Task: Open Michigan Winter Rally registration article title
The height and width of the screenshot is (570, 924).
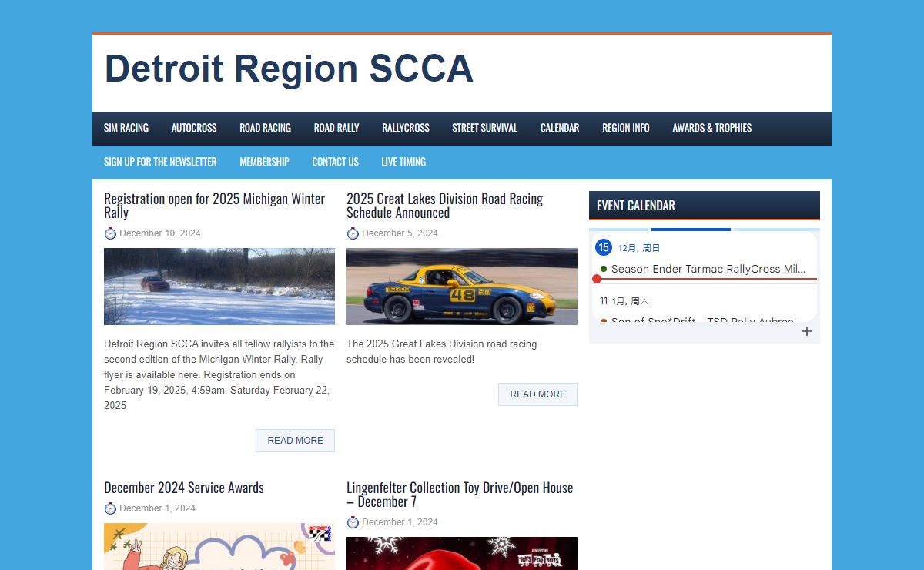Action: (x=215, y=206)
